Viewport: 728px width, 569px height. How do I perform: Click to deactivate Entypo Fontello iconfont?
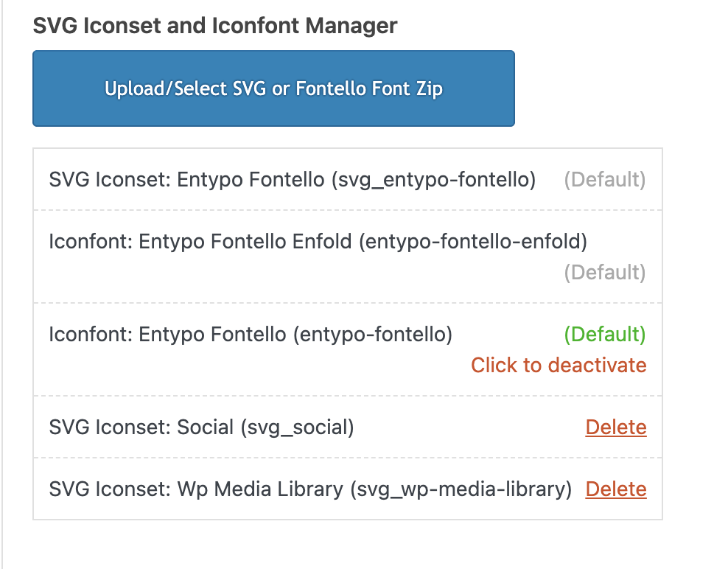(559, 366)
